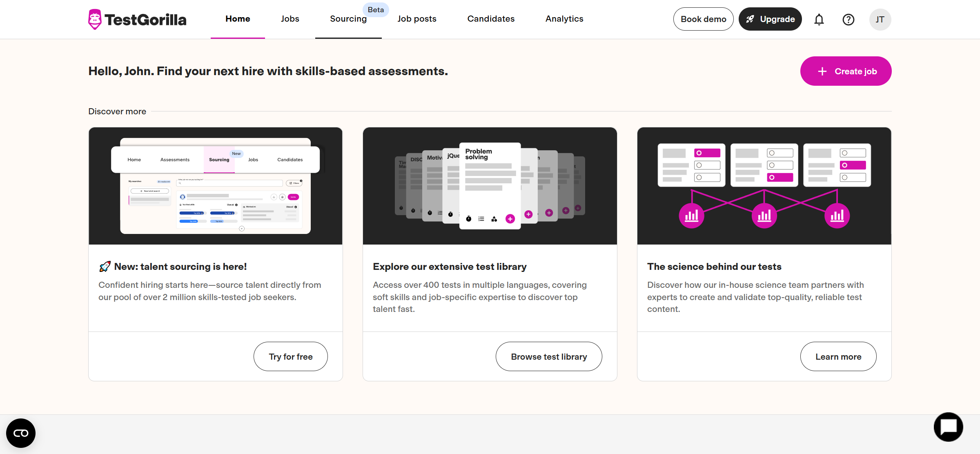
Task: Click the Beta badge above Sourcing
Action: [x=376, y=10]
